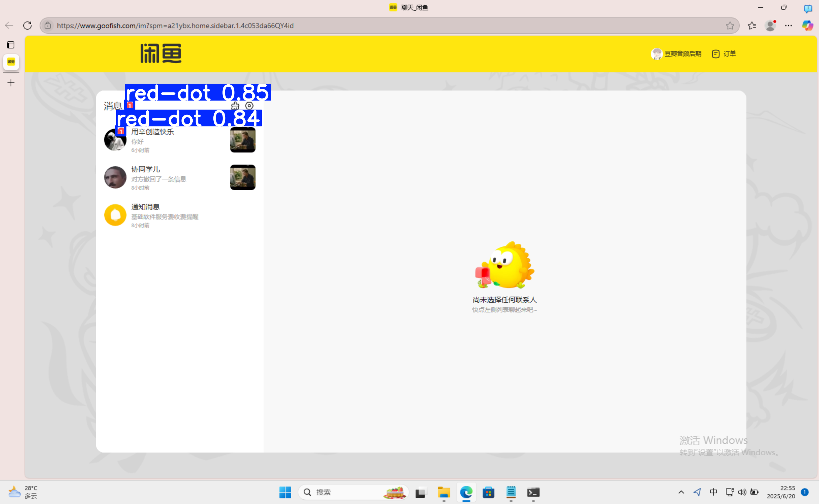Open the Terminal app on taskbar
Screen dimensions: 819x504
tap(533, 492)
